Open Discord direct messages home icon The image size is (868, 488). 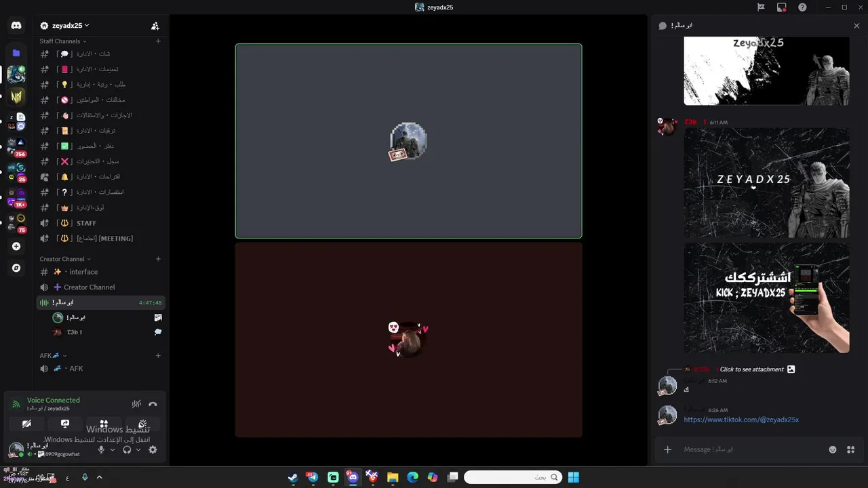pos(16,26)
